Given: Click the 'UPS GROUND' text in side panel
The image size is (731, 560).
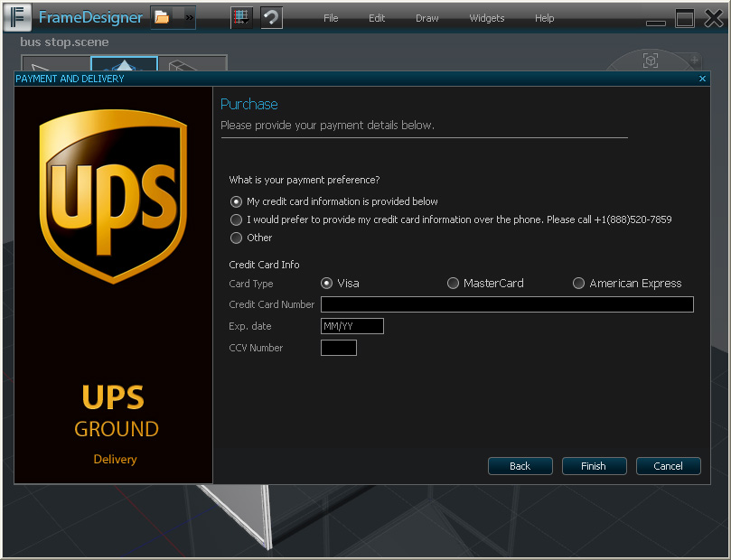Looking at the screenshot, I should pos(116,412).
